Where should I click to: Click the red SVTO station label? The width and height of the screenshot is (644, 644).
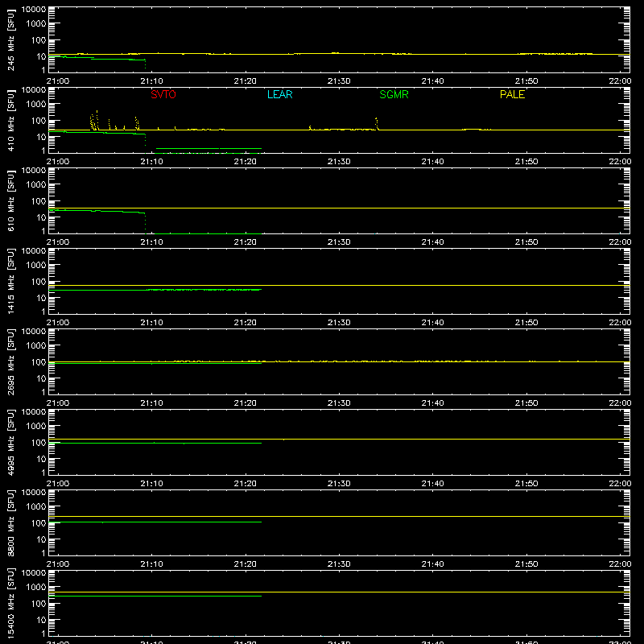coord(163,94)
